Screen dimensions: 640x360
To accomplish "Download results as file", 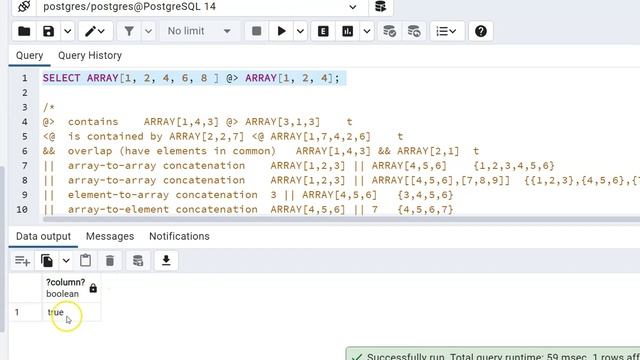I will [166, 260].
